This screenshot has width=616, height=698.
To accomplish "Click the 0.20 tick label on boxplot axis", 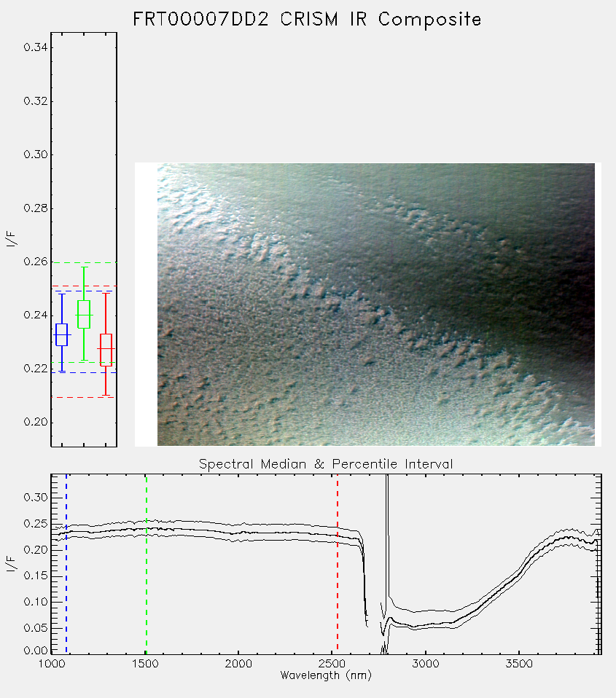I will (36, 422).
